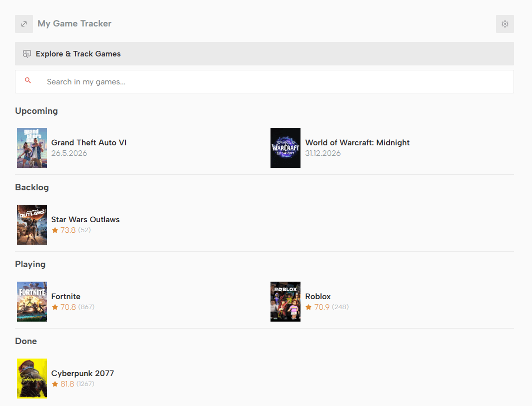The width and height of the screenshot is (532, 406).
Task: Click the Done section heading
Action: click(x=26, y=341)
